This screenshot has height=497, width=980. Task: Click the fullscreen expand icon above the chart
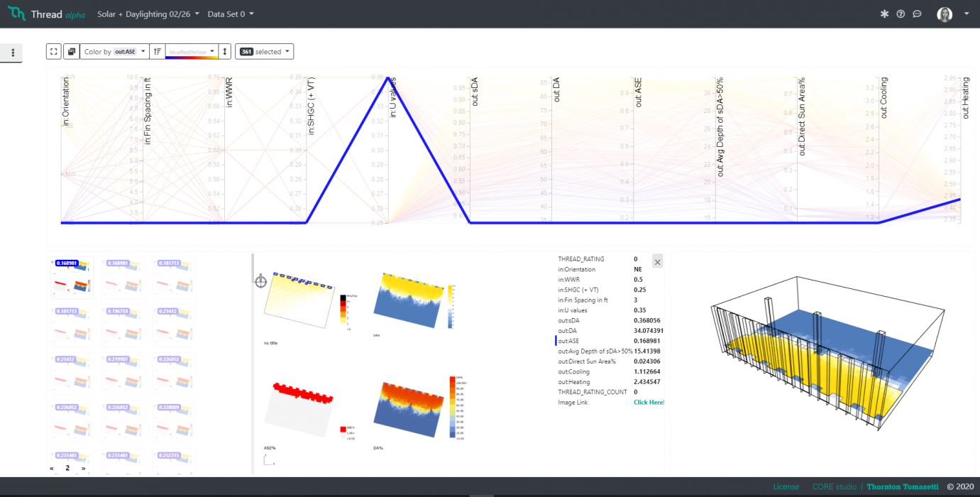pyautogui.click(x=53, y=51)
